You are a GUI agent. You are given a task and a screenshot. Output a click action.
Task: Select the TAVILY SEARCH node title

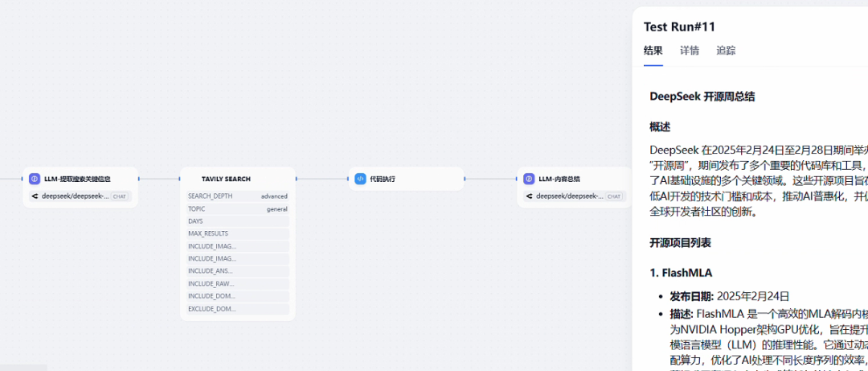pos(226,179)
